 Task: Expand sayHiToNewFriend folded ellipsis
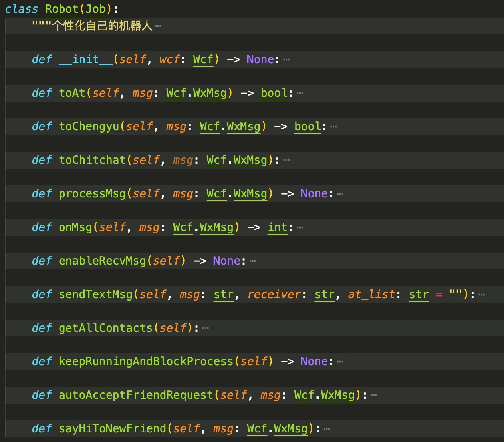[327, 429]
